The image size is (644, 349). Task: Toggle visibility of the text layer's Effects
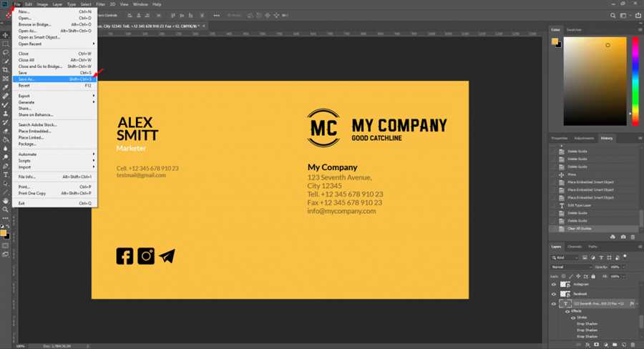click(x=567, y=312)
